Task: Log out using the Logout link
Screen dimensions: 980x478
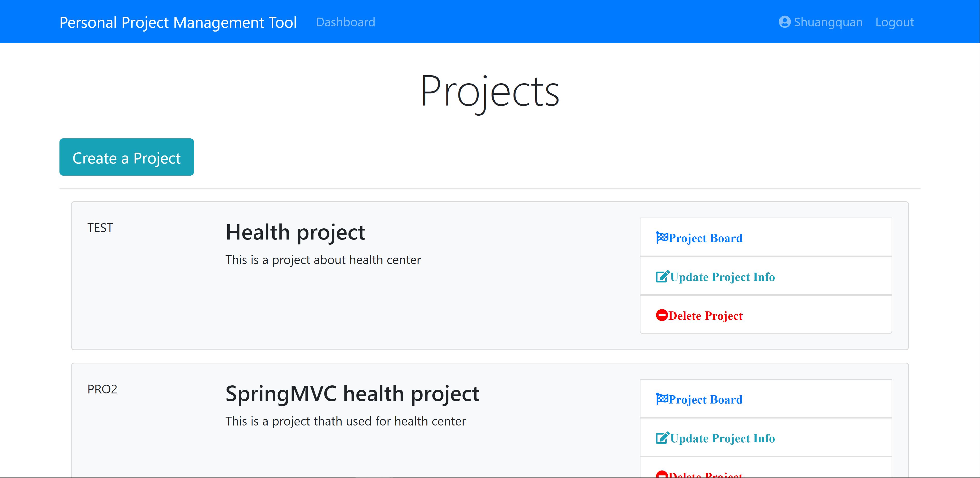Action: (894, 22)
